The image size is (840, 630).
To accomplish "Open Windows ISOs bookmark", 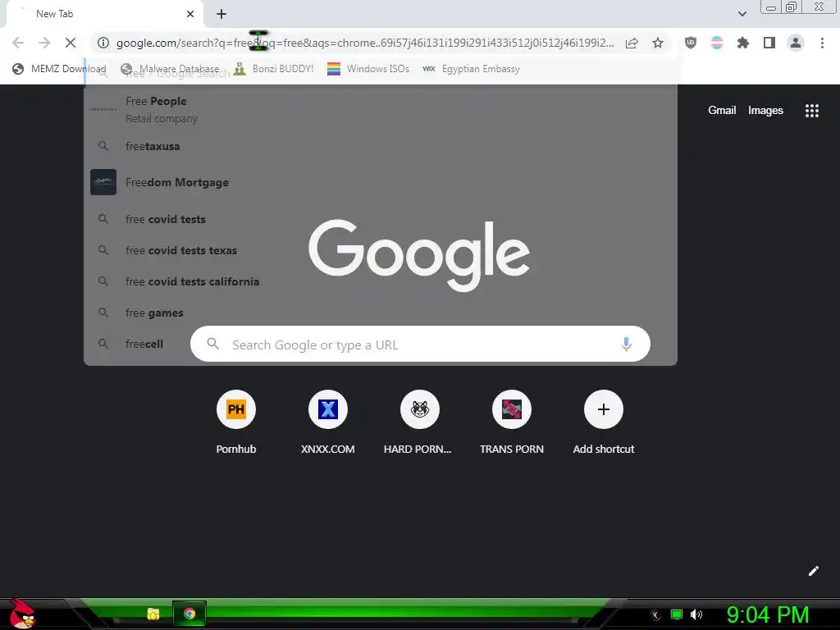I will click(368, 69).
